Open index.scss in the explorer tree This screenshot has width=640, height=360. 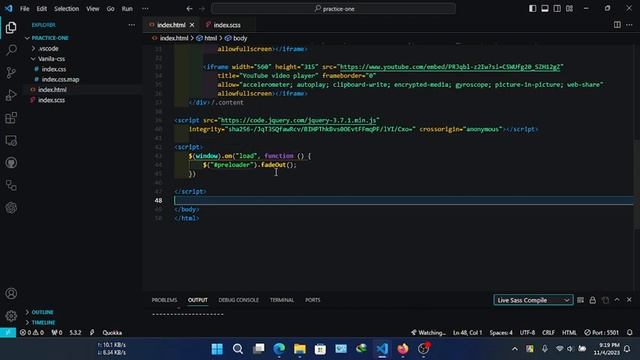51,100
